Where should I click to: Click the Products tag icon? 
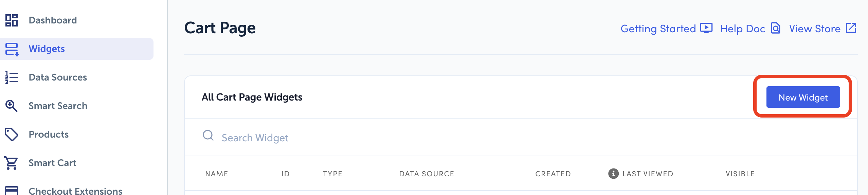click(x=12, y=135)
